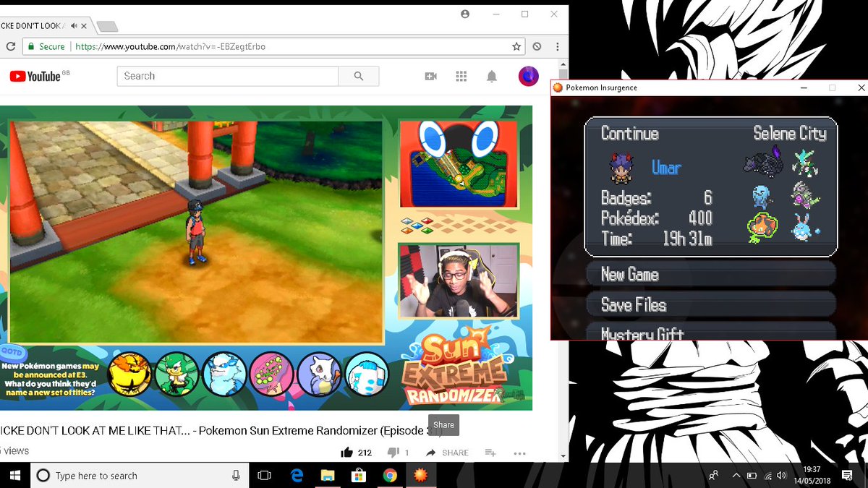Viewport: 868px width, 488px height.
Task: Minimize the Pokemon Insurgence window
Action: click(804, 87)
